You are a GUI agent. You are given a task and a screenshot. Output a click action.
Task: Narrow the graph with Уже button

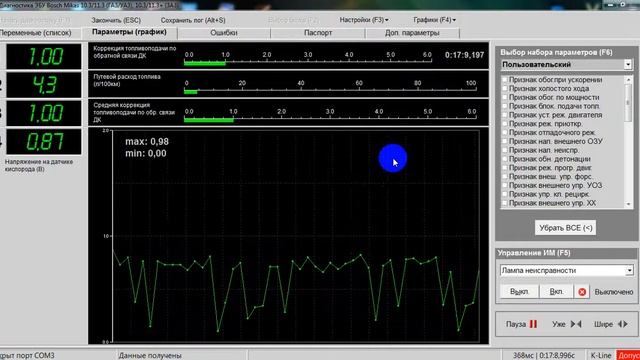click(x=567, y=324)
